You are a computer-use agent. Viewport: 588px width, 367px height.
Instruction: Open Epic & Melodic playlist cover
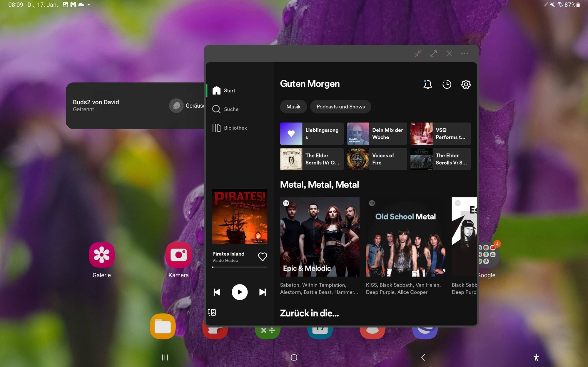click(x=320, y=237)
